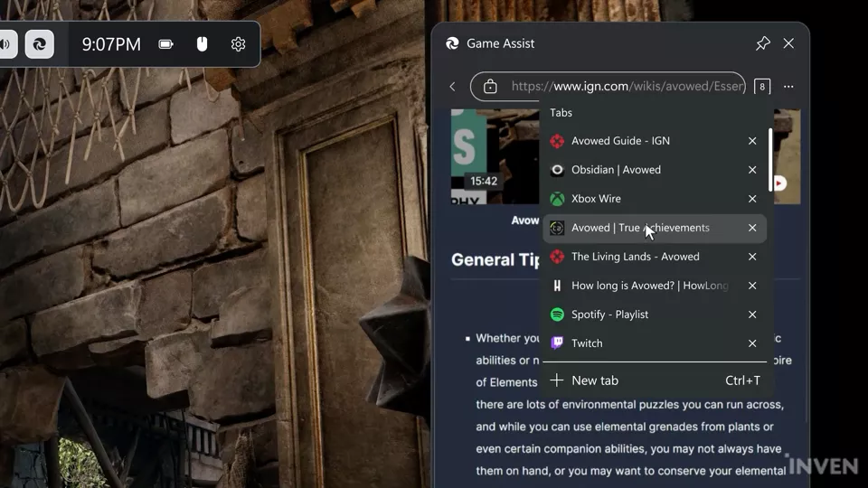This screenshot has height=488, width=868.
Task: Close the Avowed | True Achievements tab
Action: [x=752, y=228]
